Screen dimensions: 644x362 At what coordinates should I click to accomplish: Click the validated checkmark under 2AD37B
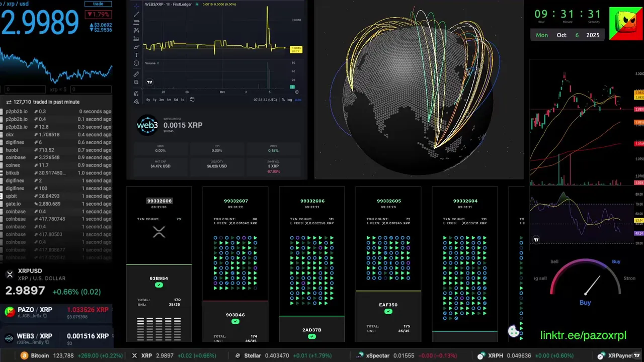point(312,336)
